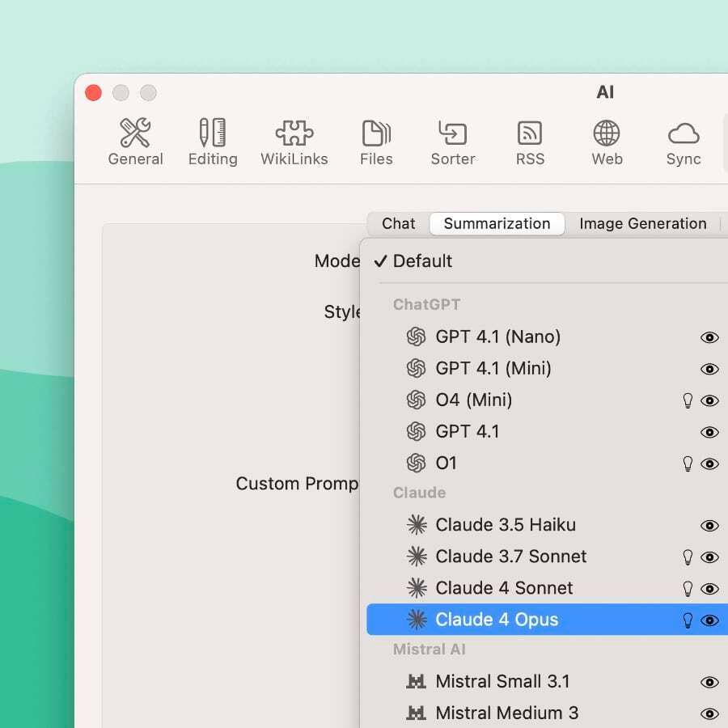Click the eye icon on GPT 4.1 (Nano)
This screenshot has height=728, width=728.
click(709, 337)
